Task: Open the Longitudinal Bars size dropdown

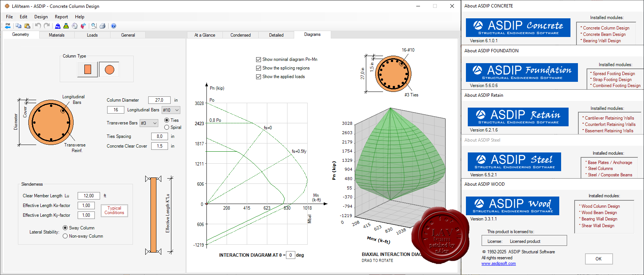Action: (171, 110)
